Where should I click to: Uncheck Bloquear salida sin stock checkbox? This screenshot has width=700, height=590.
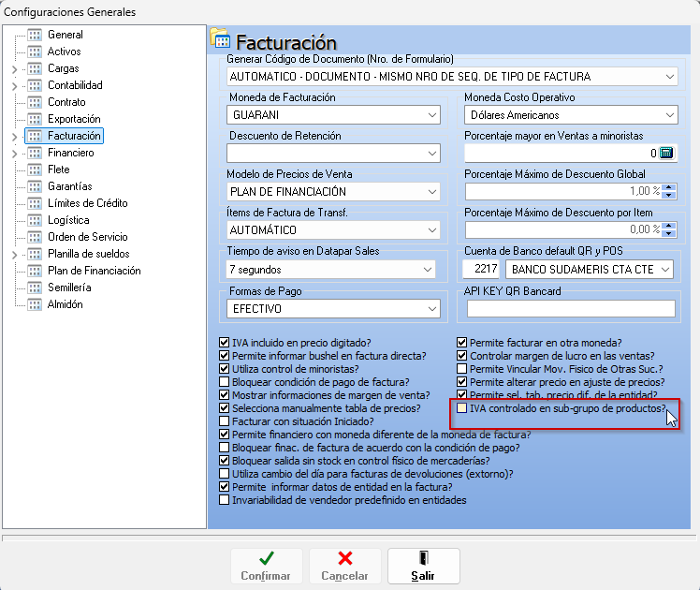click(x=224, y=461)
